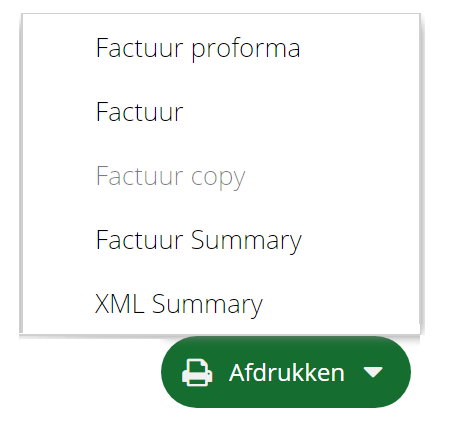Click the printer icon on Afdrukken button
This screenshot has height=424, width=469.
(x=197, y=373)
